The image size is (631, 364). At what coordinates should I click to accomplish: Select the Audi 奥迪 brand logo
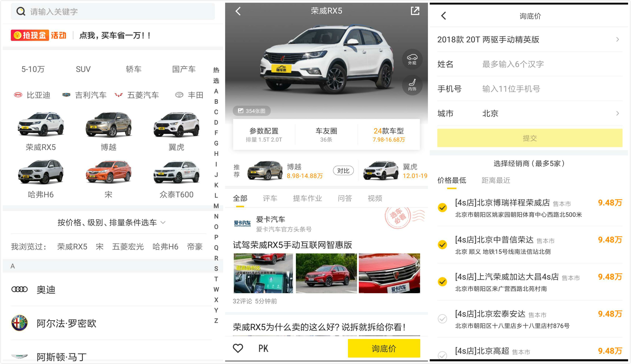(x=20, y=289)
